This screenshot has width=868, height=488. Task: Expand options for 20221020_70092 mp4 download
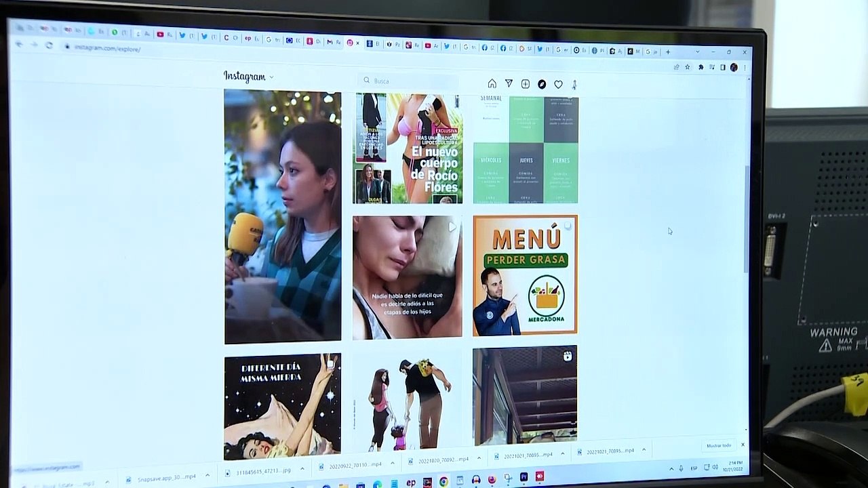478,457
